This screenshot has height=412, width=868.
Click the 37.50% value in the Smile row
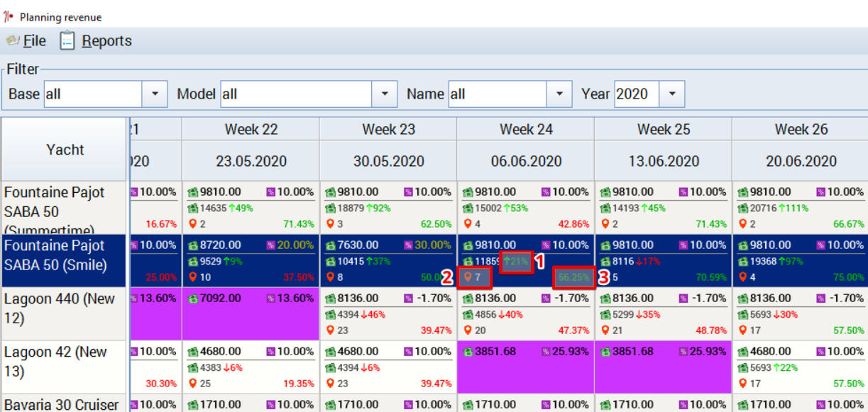click(299, 277)
